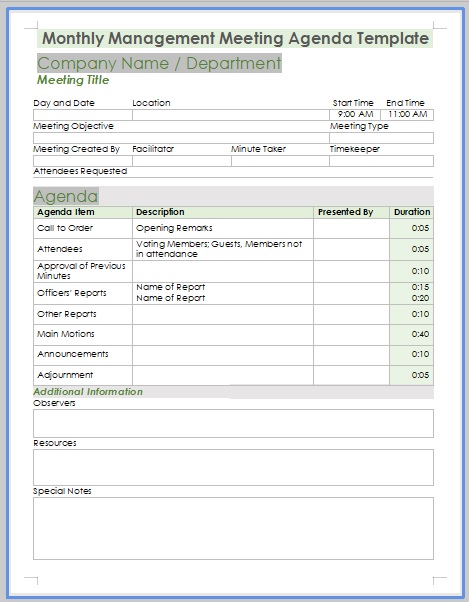Viewport: 469px width, 602px height.
Task: Click the first Name of Report line
Action: coord(170,287)
